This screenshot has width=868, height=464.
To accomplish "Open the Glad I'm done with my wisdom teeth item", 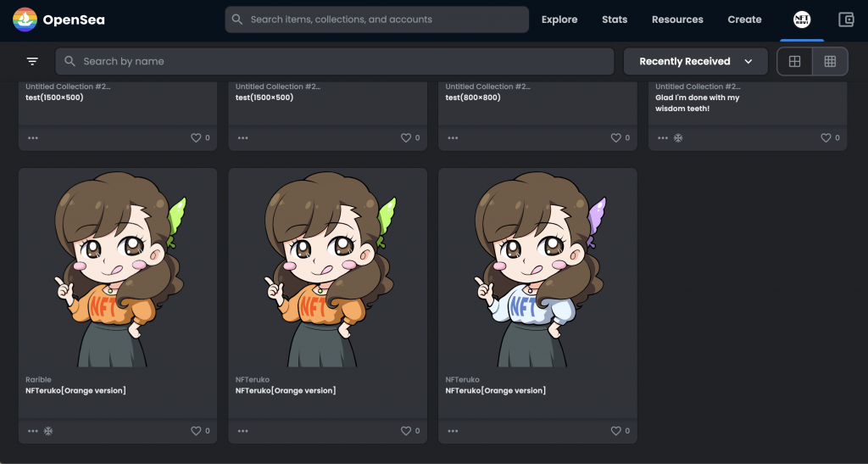I will tap(697, 103).
